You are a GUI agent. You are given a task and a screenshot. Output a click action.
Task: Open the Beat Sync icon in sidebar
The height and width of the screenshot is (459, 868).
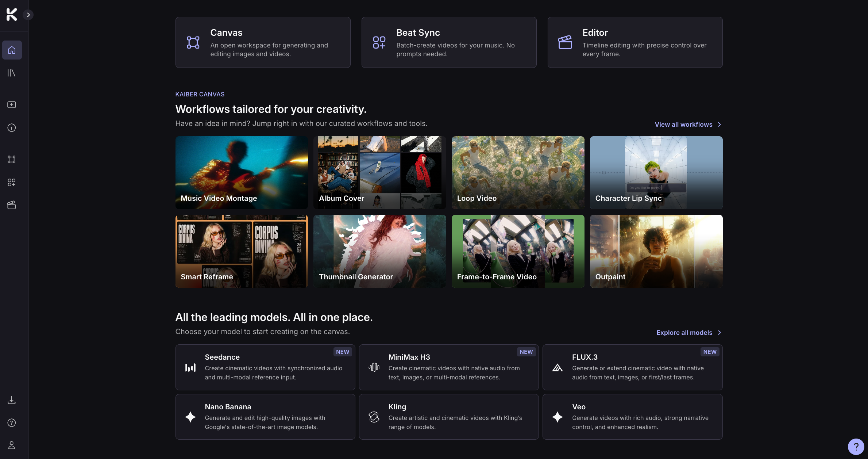(12, 183)
